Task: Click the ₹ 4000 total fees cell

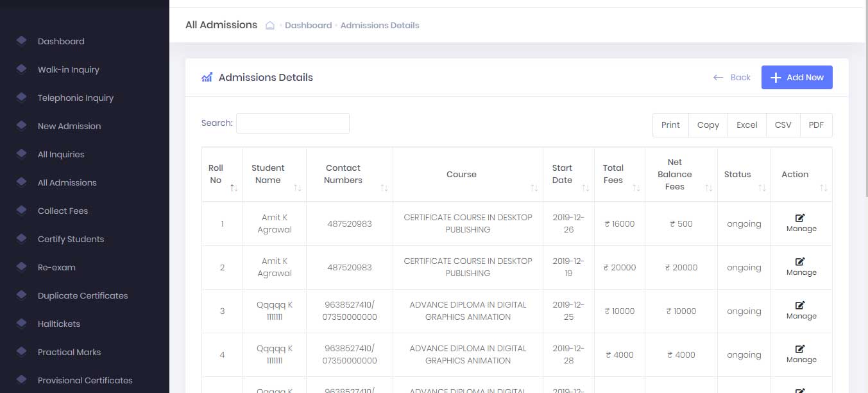Action: tap(620, 355)
